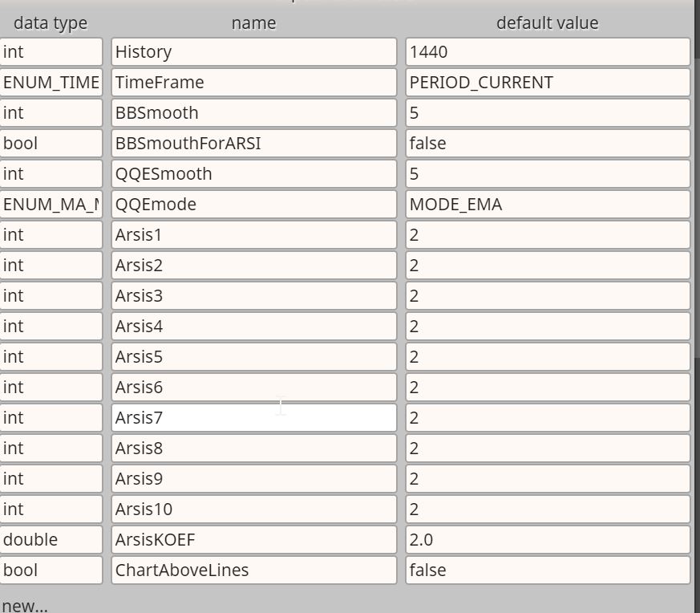Click the default value field showing 1440

[x=548, y=52]
